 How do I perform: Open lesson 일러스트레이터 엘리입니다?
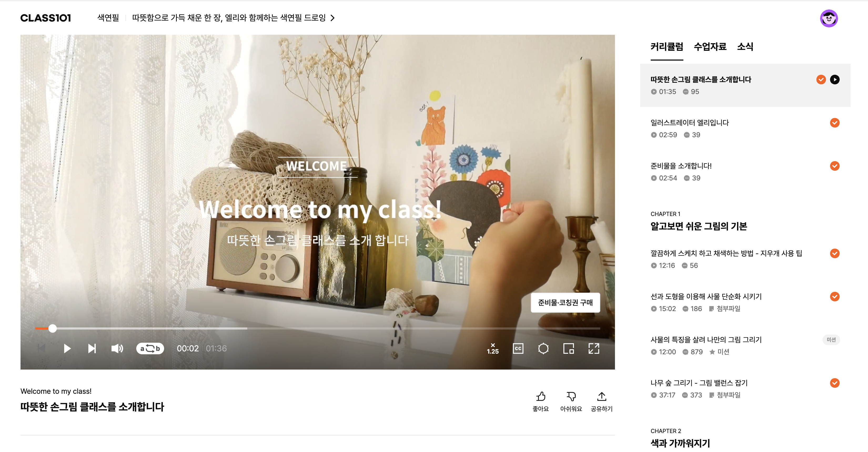tap(689, 123)
